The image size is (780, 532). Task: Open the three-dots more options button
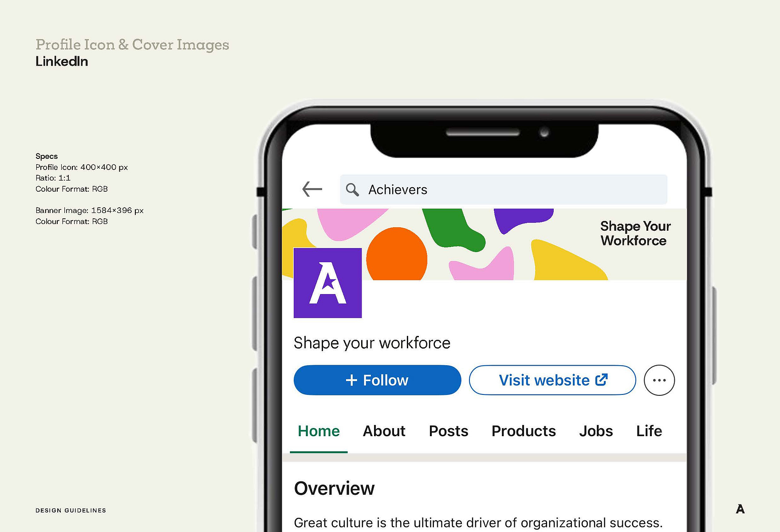point(659,380)
